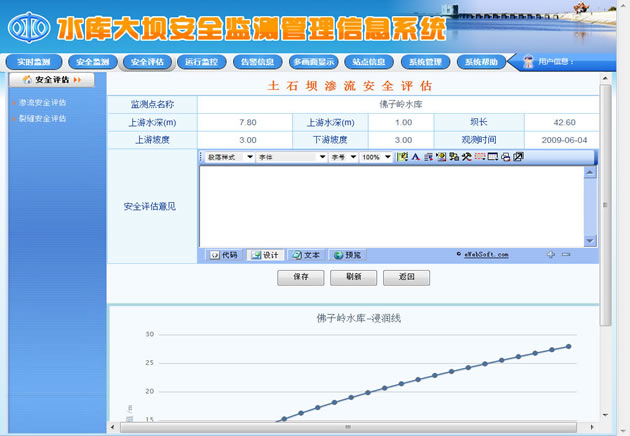Open the 站点信息 navigation tab
This screenshot has height=436, width=630.
369,62
